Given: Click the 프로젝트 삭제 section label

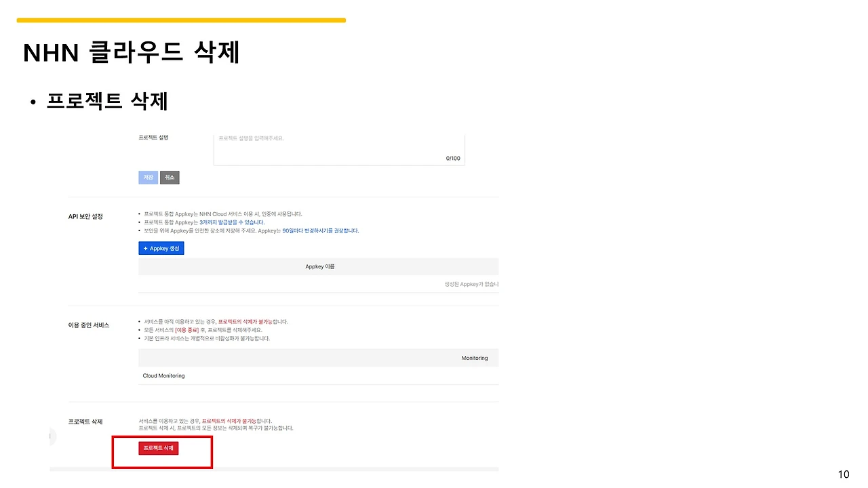Looking at the screenshot, I should coord(85,422).
